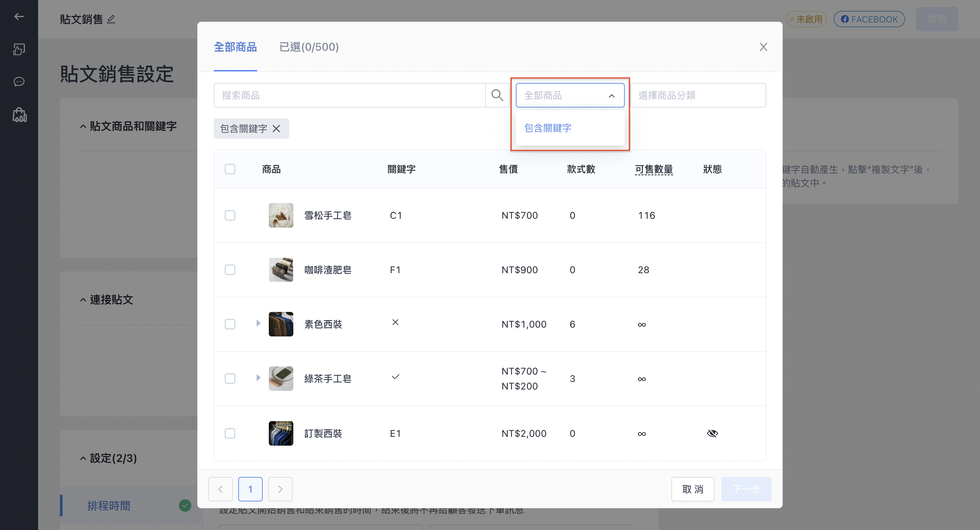Expand the variants of 素色西裝
Image resolution: width=980 pixels, height=530 pixels.
[258, 323]
